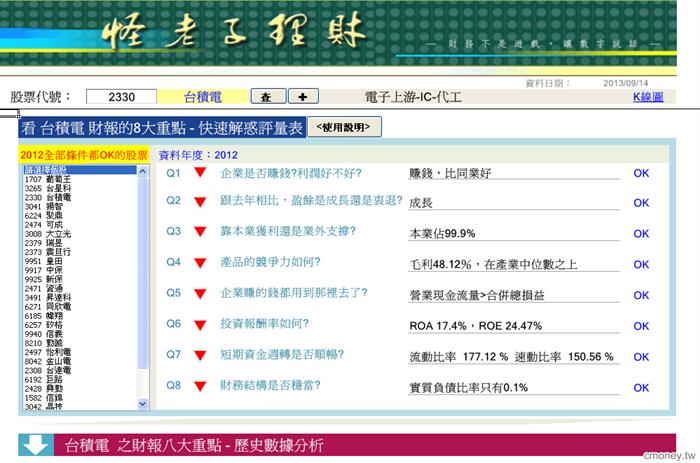The height and width of the screenshot is (463, 700).
Task: Expand Q1 red triangle for 企業是否賺錢
Action: tap(200, 172)
